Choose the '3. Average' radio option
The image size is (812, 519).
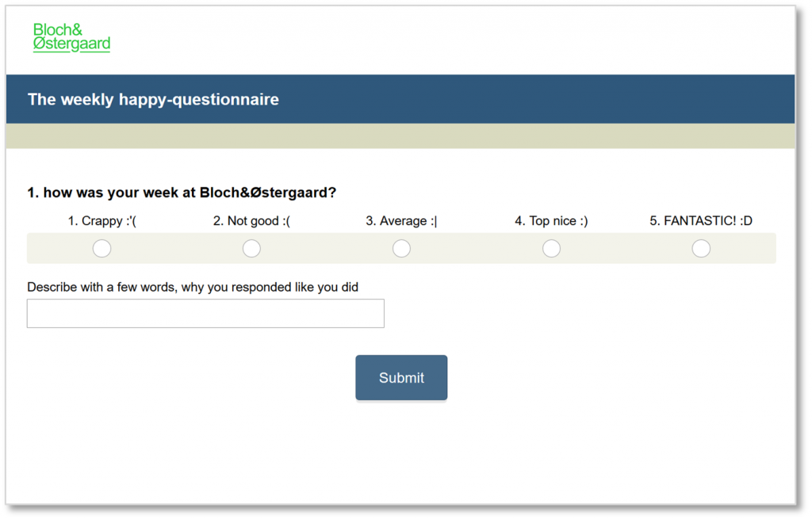point(401,248)
